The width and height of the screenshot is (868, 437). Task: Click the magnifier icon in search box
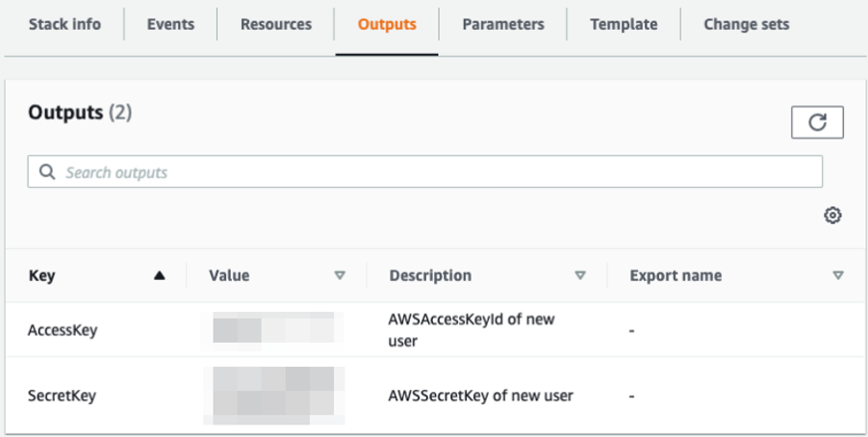47,172
